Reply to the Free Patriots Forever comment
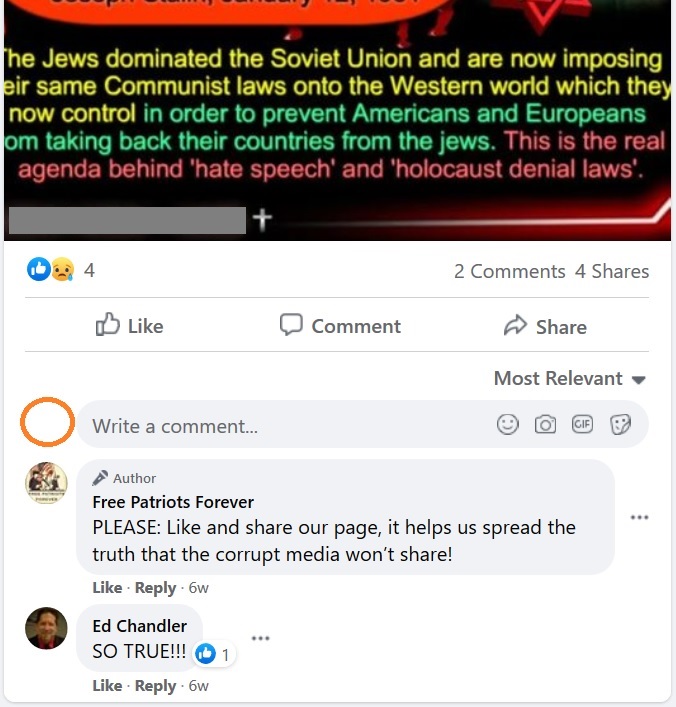676x707 pixels. tap(155, 588)
